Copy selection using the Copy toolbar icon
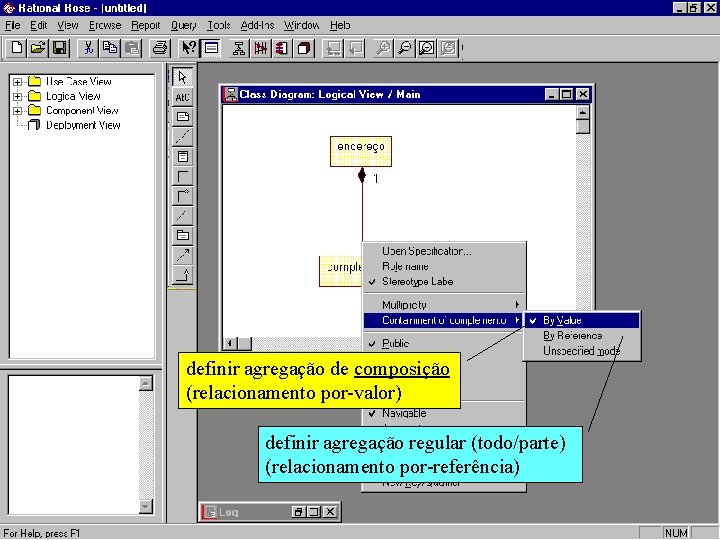Screen dimensions: 720x540 coord(110,48)
